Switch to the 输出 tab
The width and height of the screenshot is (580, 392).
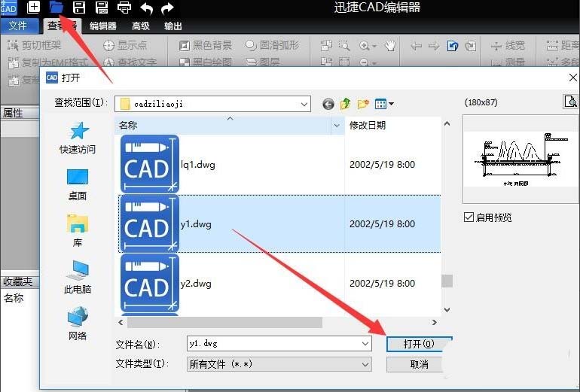(172, 26)
